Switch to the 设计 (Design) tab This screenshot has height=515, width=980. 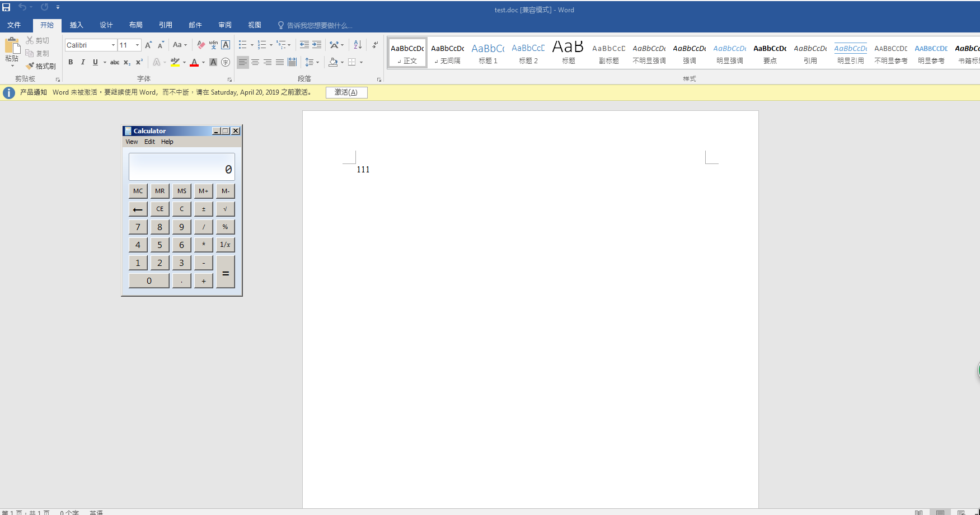106,25
